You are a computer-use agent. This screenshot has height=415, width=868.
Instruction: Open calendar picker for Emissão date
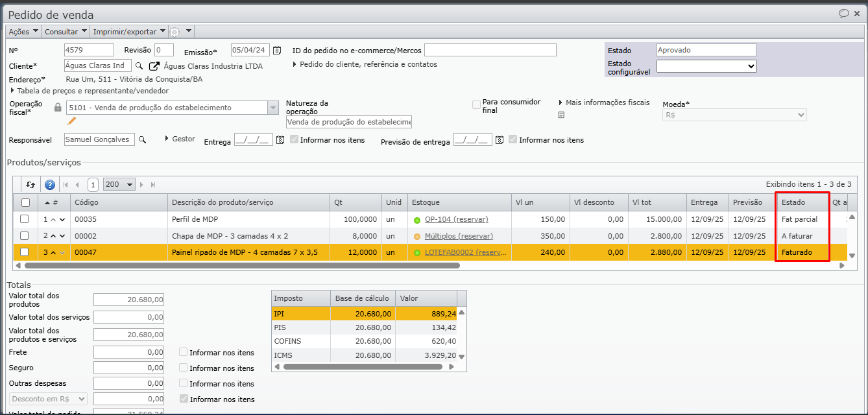(277, 51)
